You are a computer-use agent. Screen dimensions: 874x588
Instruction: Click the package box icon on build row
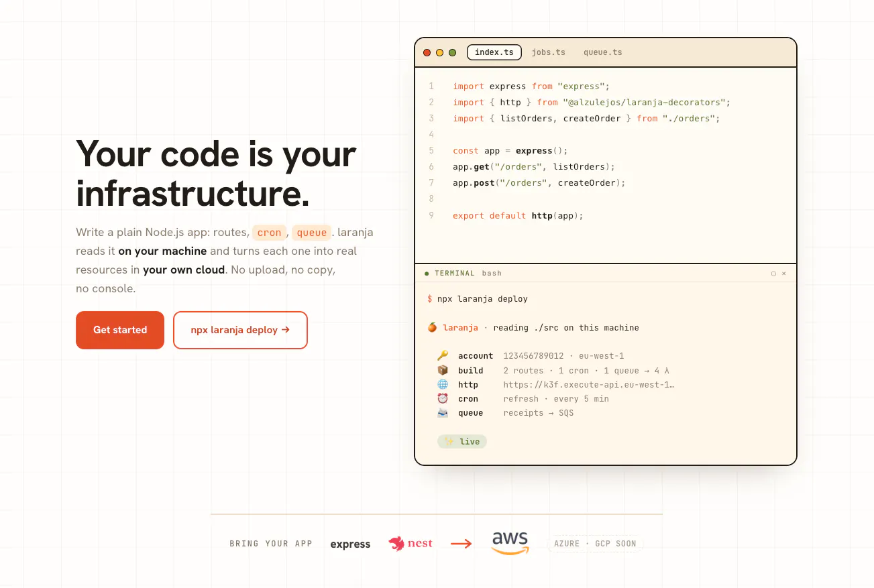coord(443,370)
